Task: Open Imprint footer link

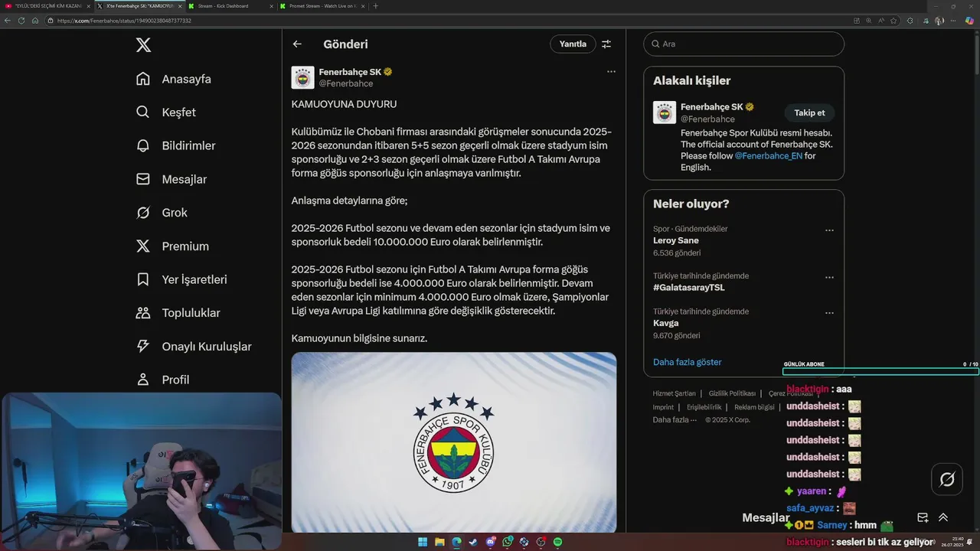Action: coord(663,407)
